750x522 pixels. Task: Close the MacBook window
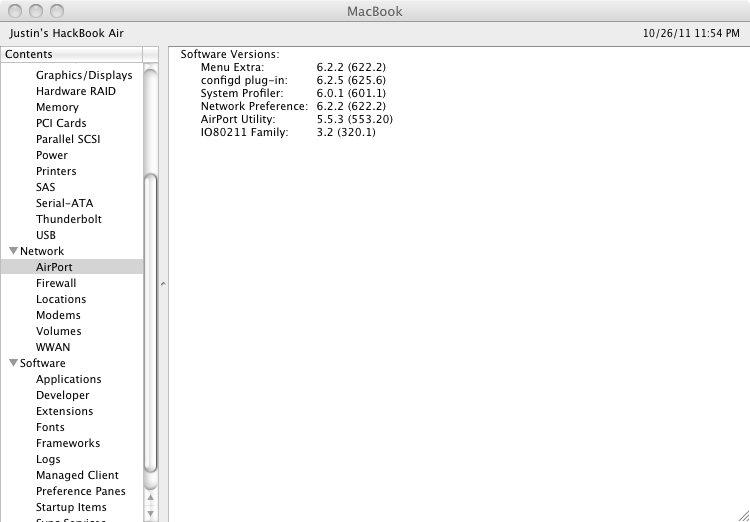(15, 11)
